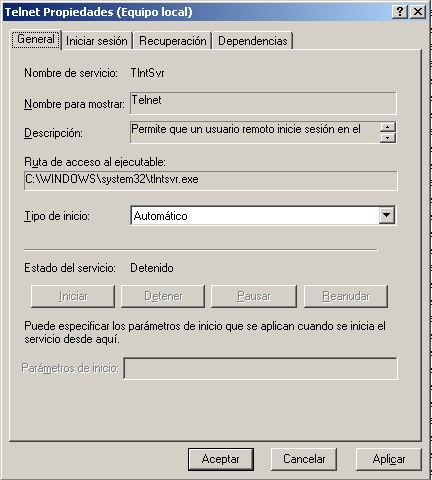Image resolution: width=432 pixels, height=480 pixels.
Task: Open the Tipo de inicio dropdown
Action: pyautogui.click(x=263, y=216)
